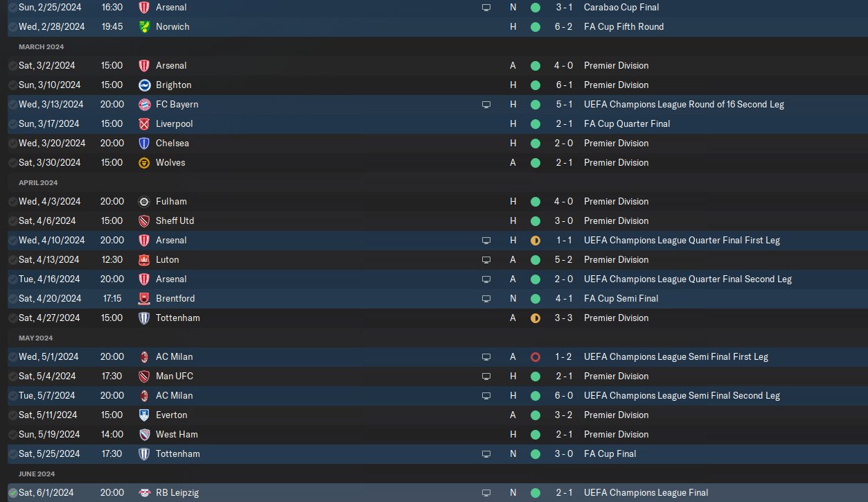Collapse the MARCH 2024 section header
868x502 pixels.
[42, 47]
